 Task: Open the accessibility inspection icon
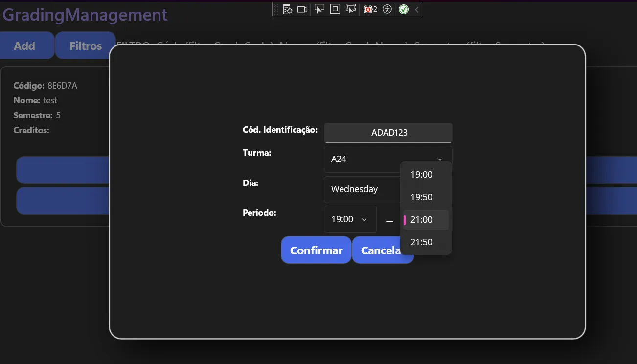click(387, 9)
